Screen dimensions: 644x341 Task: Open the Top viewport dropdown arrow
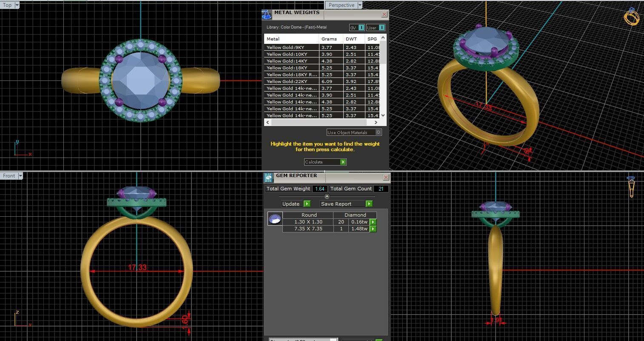click(17, 5)
